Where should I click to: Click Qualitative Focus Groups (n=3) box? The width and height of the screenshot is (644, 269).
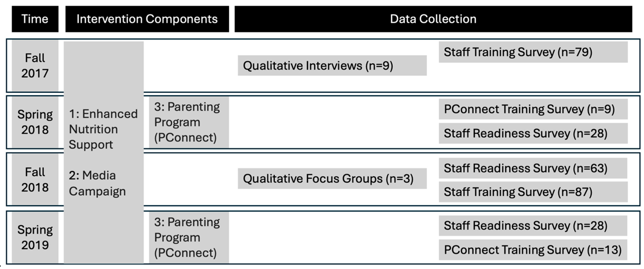point(332,178)
